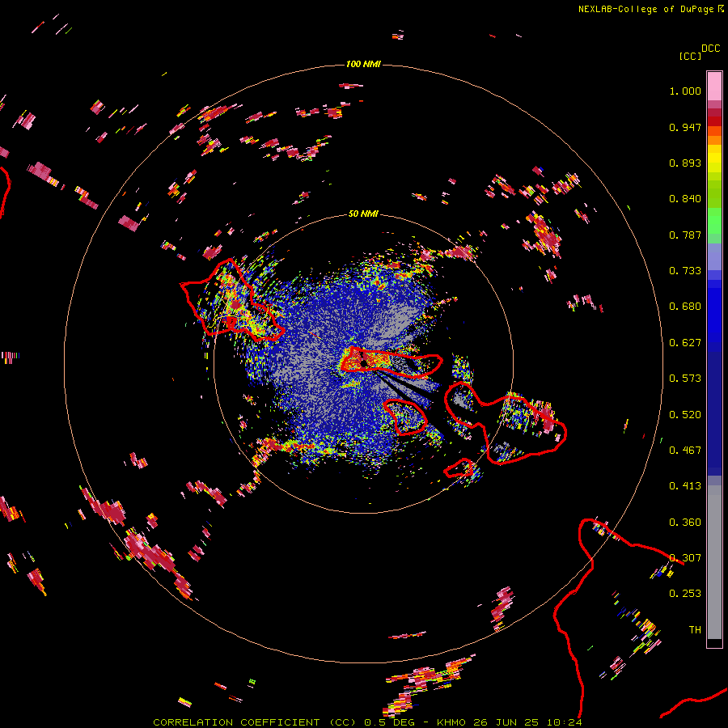This screenshot has width=728, height=728.
Task: Click the 0.733 value on the color scale
Action: pyautogui.click(x=685, y=270)
